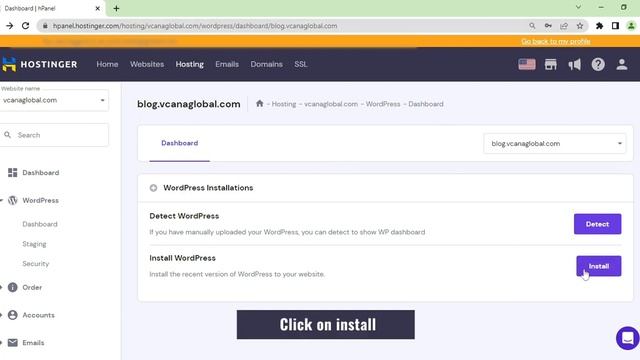
Task: Open the help question mark icon
Action: coord(598,64)
